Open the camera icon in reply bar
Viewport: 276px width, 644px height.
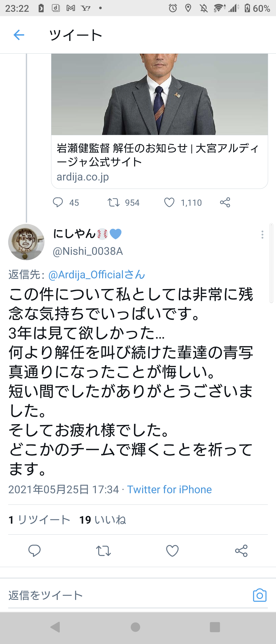pyautogui.click(x=260, y=595)
